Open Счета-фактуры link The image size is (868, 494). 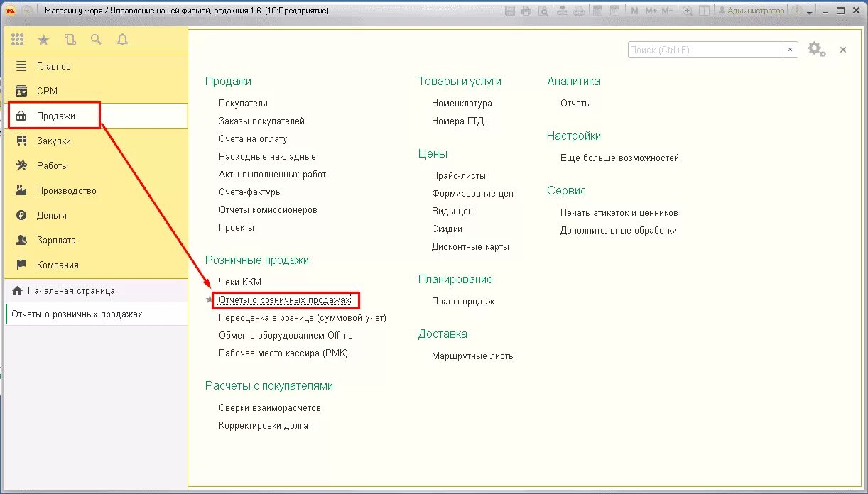250,192
